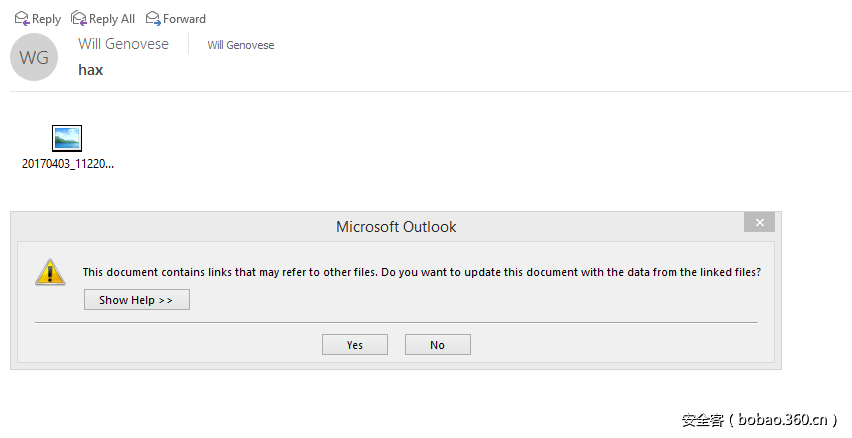This screenshot has width=852, height=438.
Task: Select the image attachment thumbnail icon
Action: [67, 138]
